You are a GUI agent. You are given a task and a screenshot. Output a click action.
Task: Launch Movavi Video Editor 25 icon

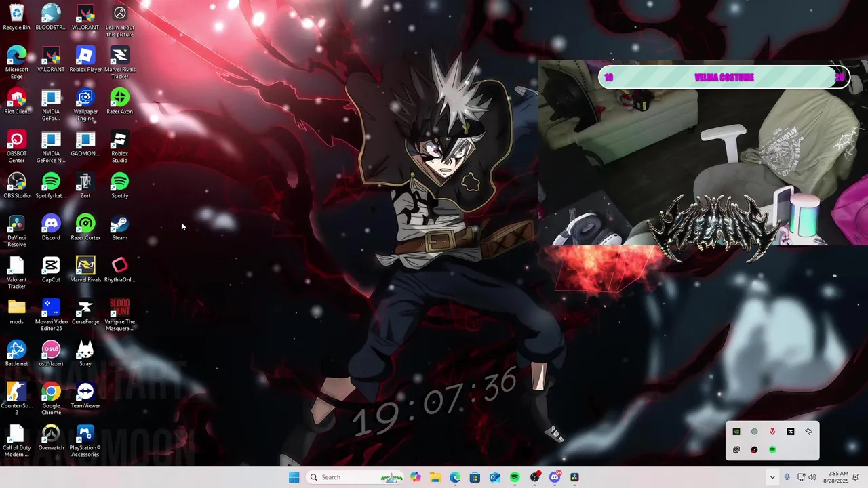click(x=51, y=315)
